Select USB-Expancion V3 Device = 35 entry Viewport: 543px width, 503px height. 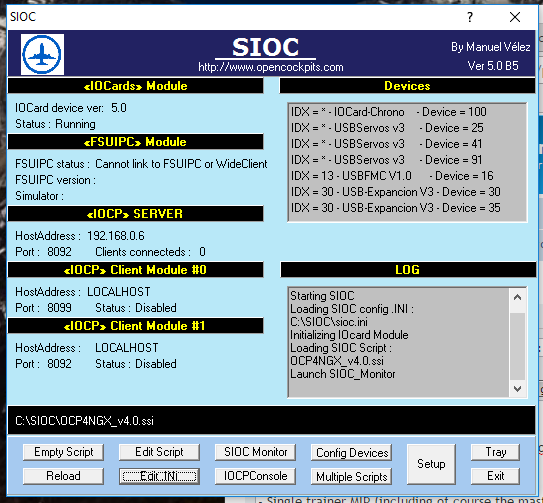pyautogui.click(x=395, y=208)
